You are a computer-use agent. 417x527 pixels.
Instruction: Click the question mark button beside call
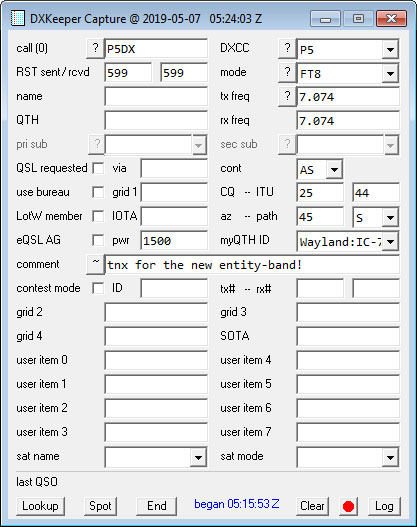[95, 49]
